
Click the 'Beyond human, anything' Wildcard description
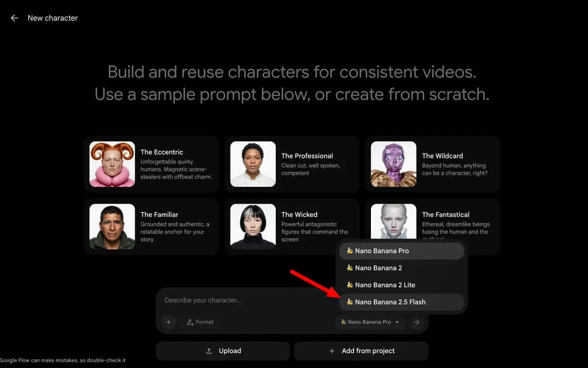pos(455,169)
